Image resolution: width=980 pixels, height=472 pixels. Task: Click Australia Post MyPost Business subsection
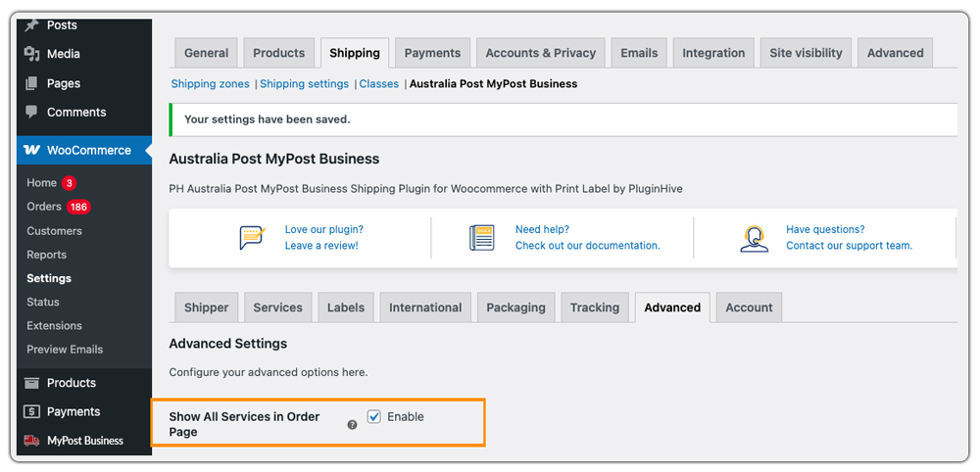493,83
